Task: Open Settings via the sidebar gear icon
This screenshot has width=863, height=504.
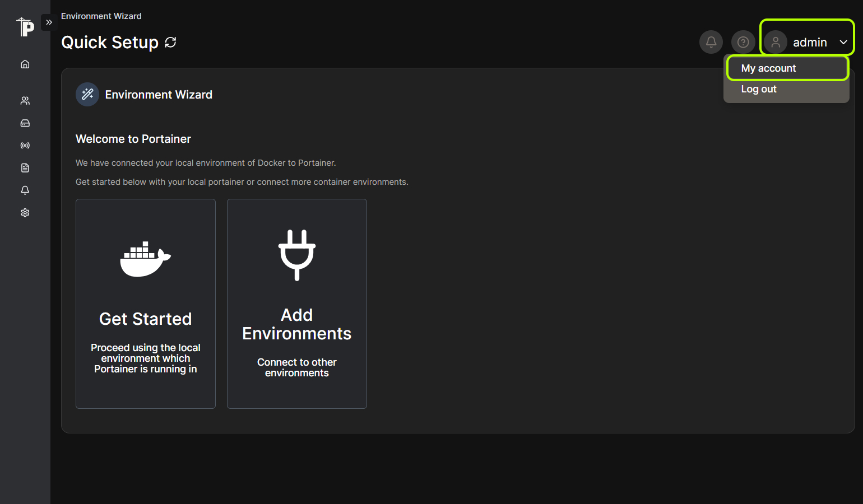Action: click(x=25, y=213)
